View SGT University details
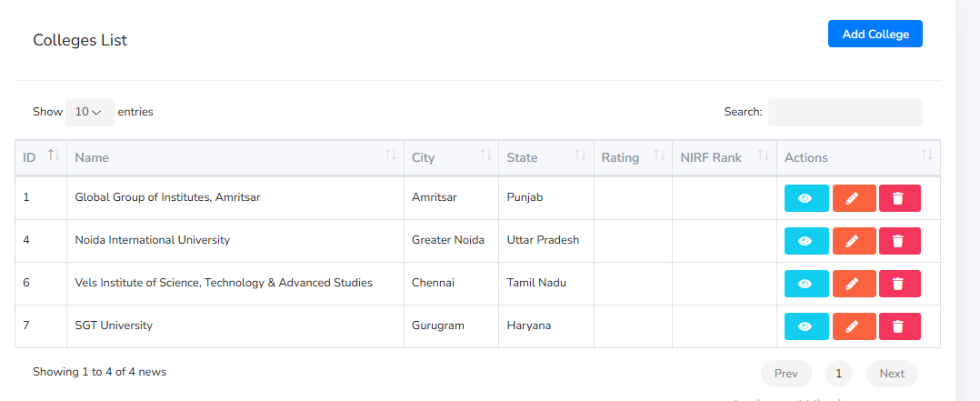The height and width of the screenshot is (401, 980). click(x=805, y=326)
